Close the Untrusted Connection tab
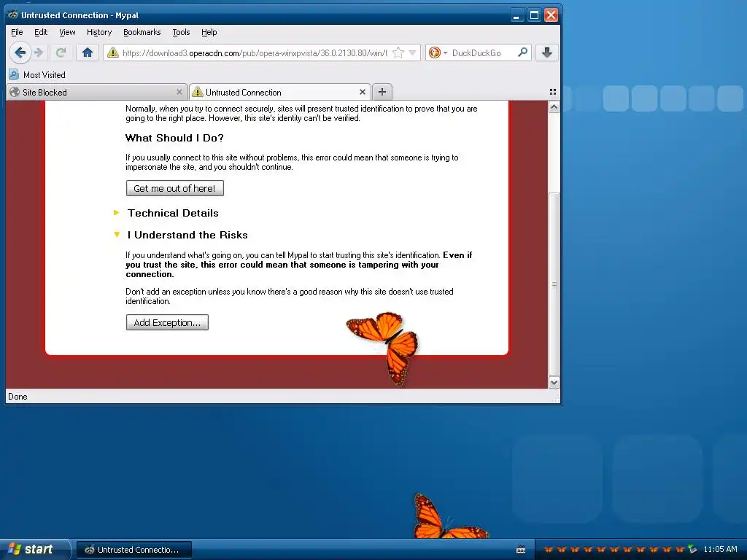 (x=363, y=92)
